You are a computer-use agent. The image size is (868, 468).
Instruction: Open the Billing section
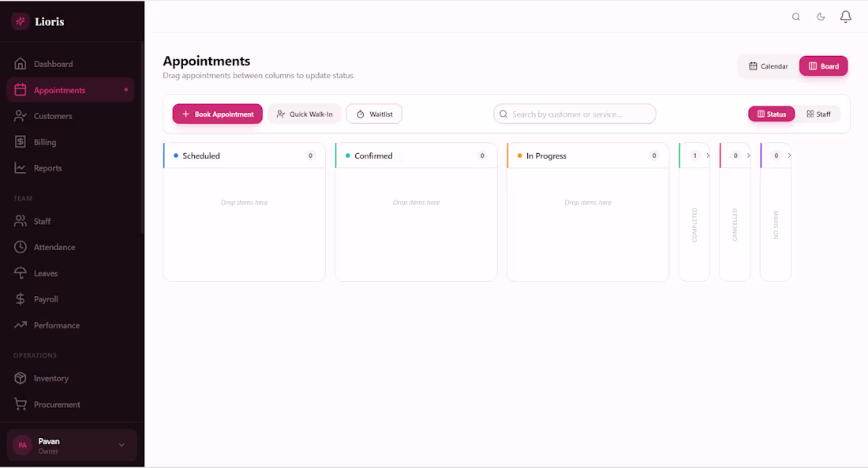(71, 142)
